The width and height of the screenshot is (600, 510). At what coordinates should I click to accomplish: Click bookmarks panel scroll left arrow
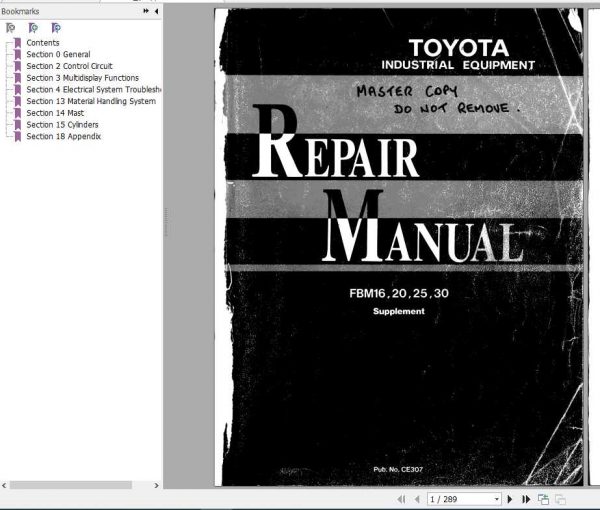pos(4,486)
